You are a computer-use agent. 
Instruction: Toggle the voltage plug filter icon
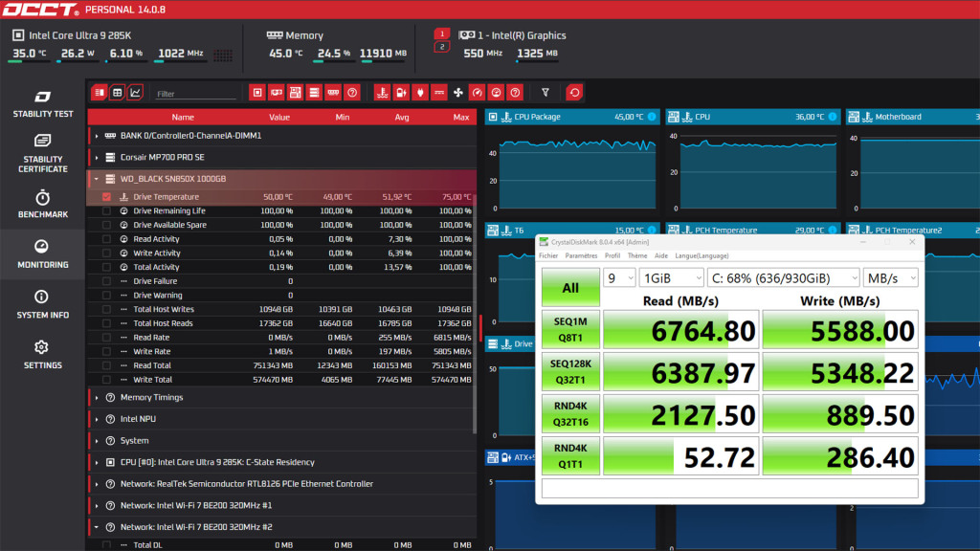coord(420,93)
